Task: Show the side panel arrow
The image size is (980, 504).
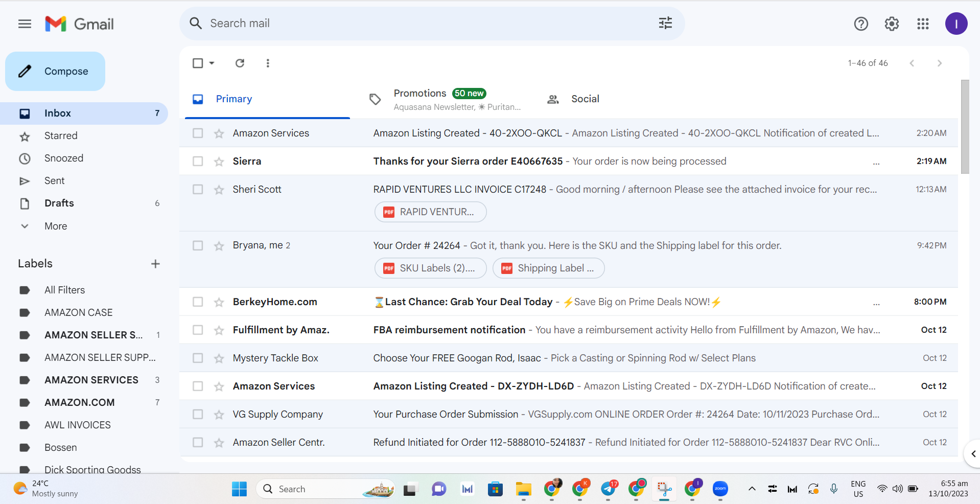Action: click(x=973, y=454)
